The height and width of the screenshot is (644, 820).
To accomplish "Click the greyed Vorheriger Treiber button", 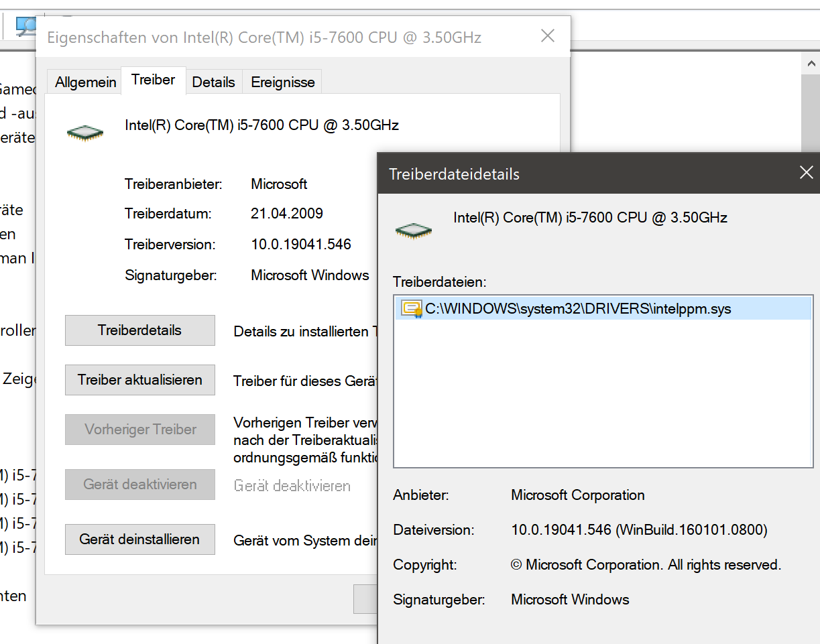I will [x=140, y=430].
